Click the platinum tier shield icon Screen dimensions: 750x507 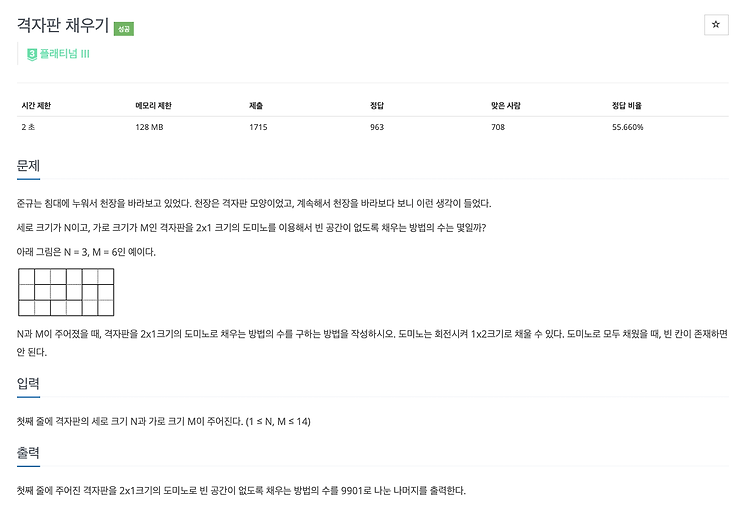tap(32, 54)
